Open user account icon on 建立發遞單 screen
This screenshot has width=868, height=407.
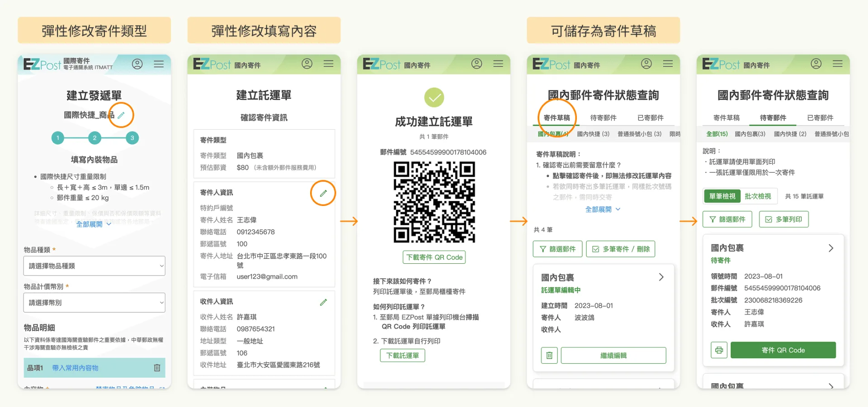(x=137, y=64)
